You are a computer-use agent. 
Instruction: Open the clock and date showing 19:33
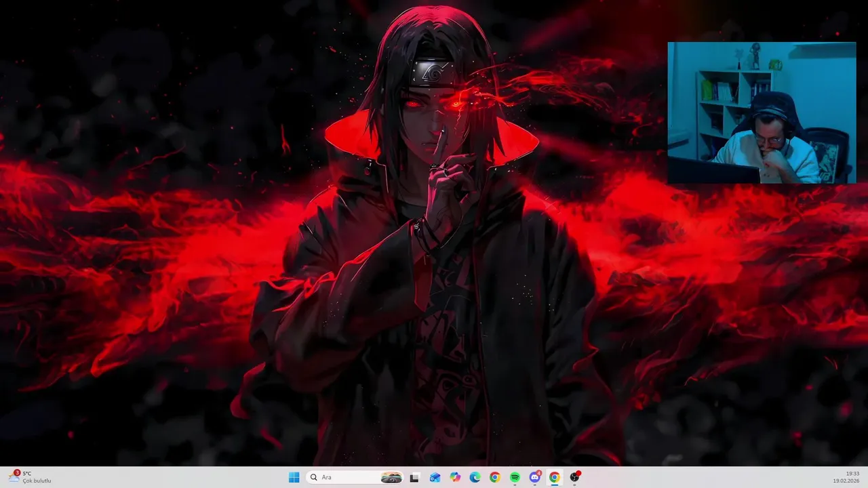(x=847, y=477)
